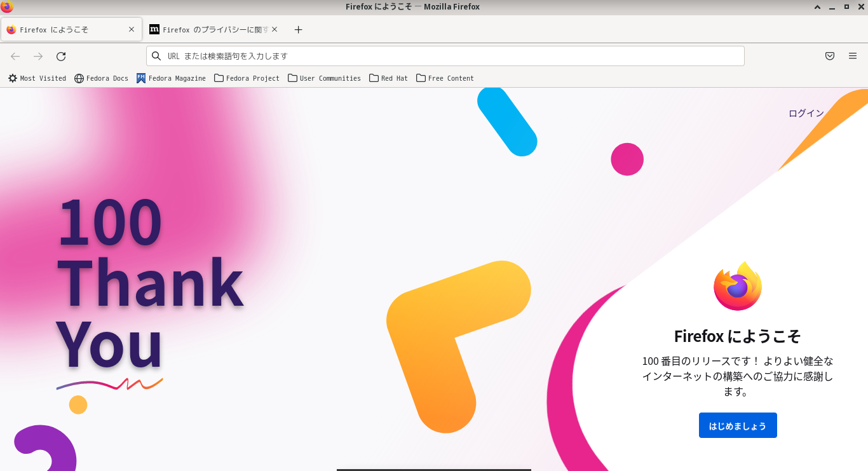Viewport: 868px width, 471px height.
Task: Close the "Firefox にようこそ" tab
Action: point(132,29)
